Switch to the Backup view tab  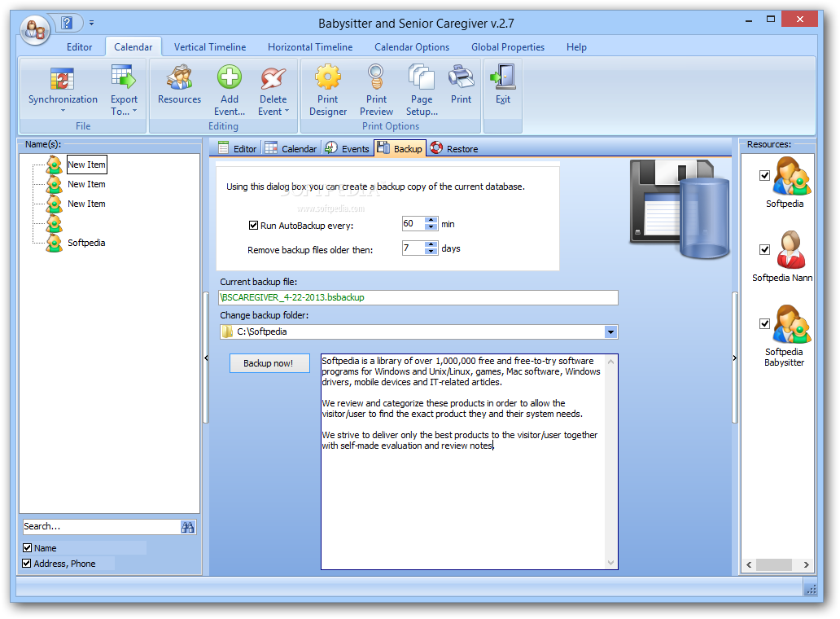(x=400, y=148)
